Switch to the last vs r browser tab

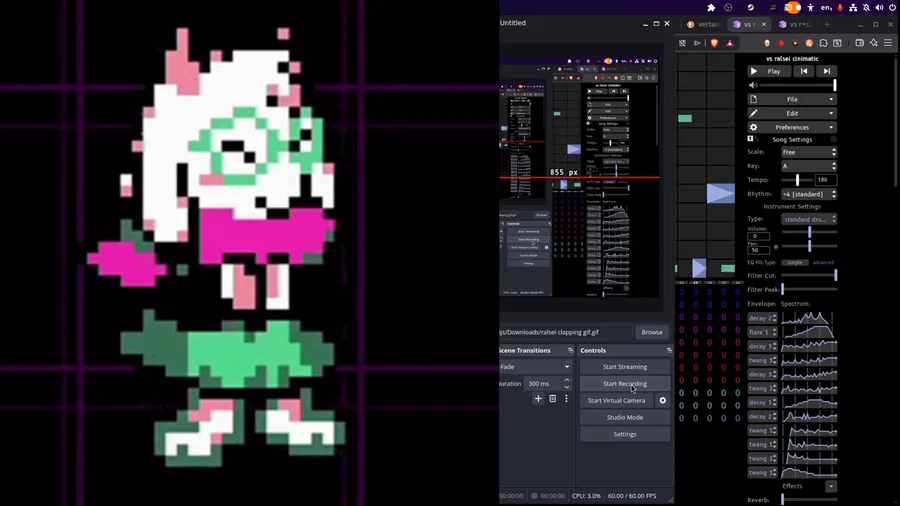point(795,24)
